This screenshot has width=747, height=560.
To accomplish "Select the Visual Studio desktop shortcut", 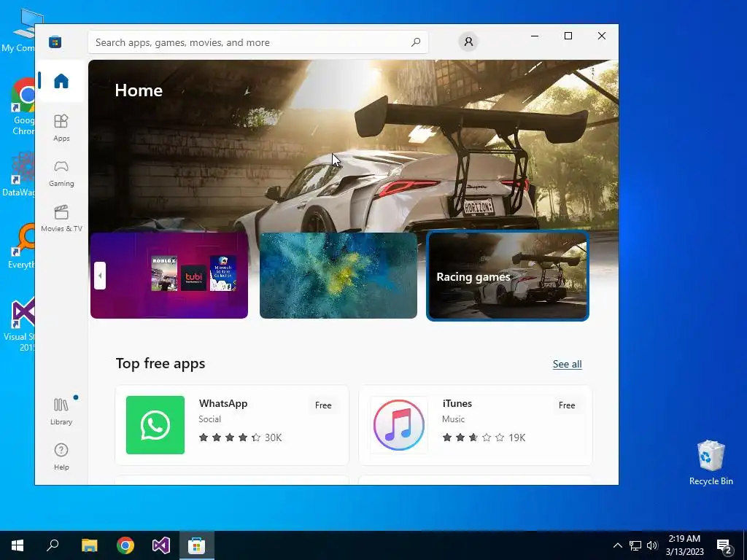I will [x=19, y=324].
